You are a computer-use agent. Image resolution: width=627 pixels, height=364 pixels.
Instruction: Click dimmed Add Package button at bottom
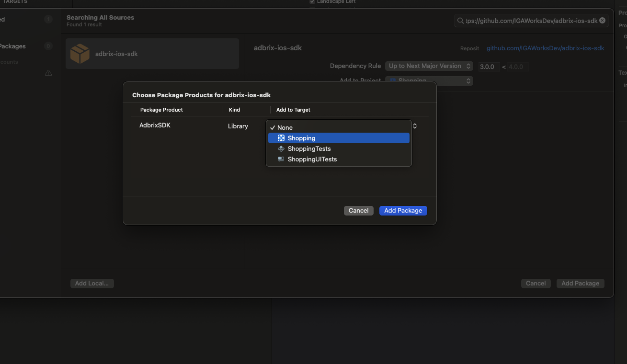[580, 283]
